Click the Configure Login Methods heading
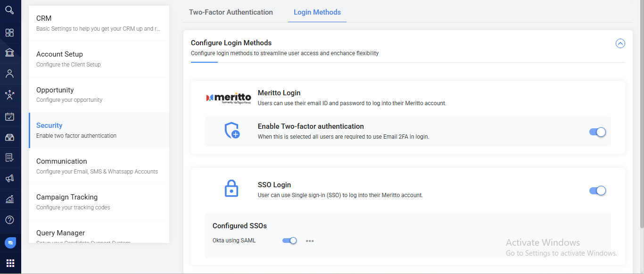This screenshot has width=644, height=274. [x=231, y=43]
